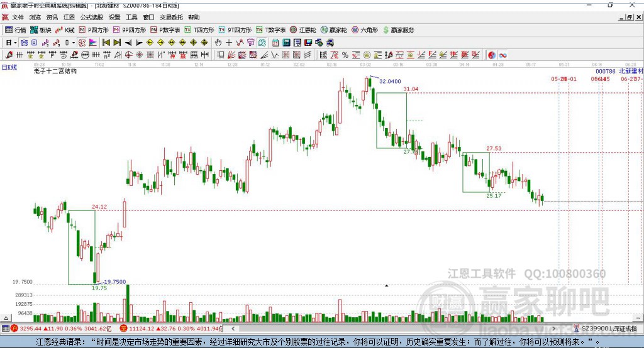Open the 江恩轮 Gann wheel

tap(303, 30)
